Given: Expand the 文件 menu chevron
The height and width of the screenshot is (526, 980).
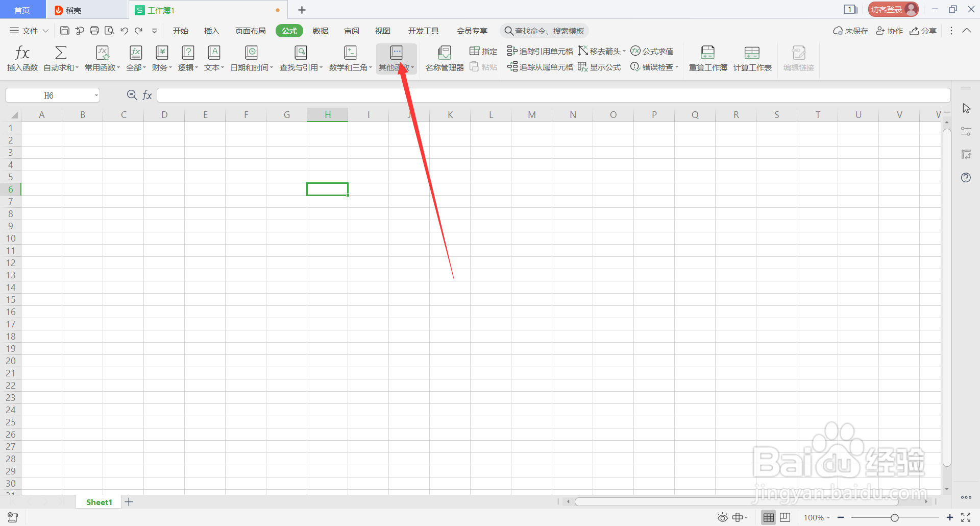Looking at the screenshot, I should pyautogui.click(x=45, y=31).
